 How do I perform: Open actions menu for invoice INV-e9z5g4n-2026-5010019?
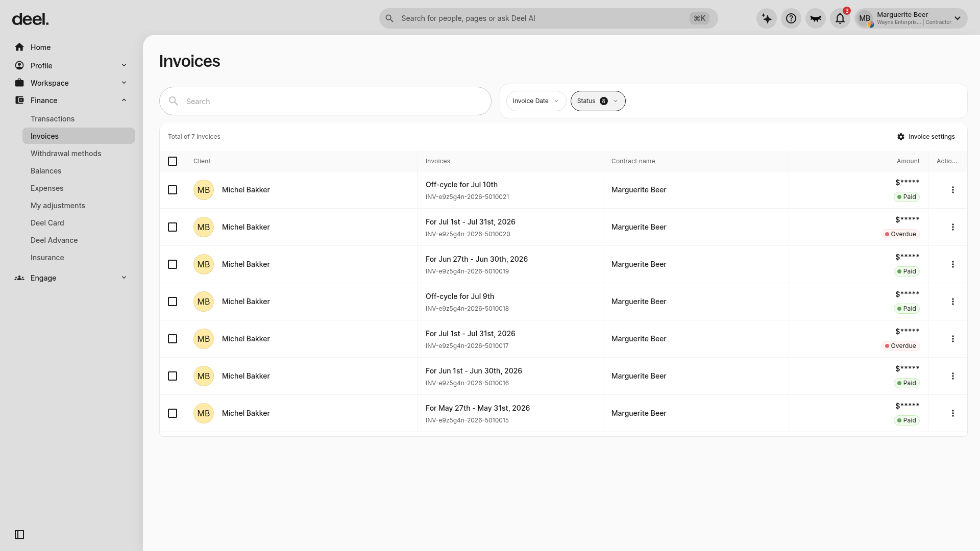pyautogui.click(x=952, y=264)
